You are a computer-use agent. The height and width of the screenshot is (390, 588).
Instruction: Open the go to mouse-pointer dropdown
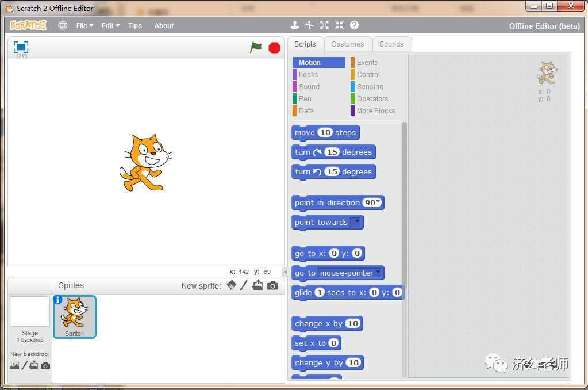378,272
